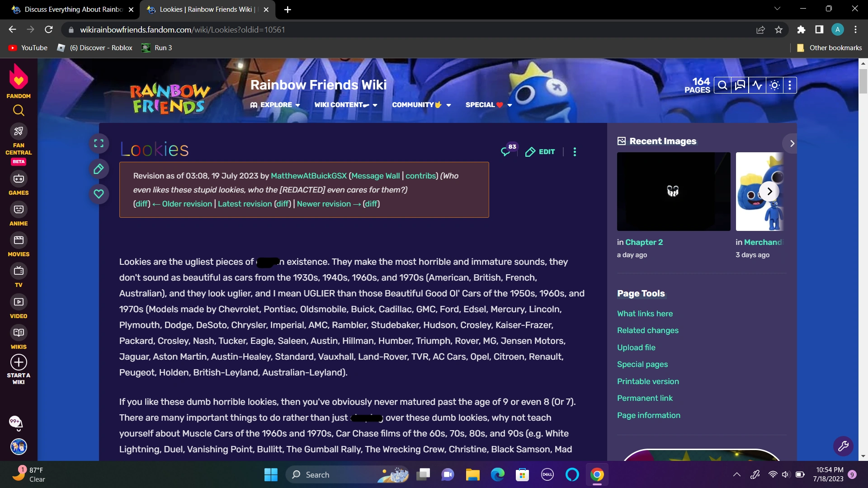
Task: Open Recent Changes activity icon
Action: click(x=758, y=85)
